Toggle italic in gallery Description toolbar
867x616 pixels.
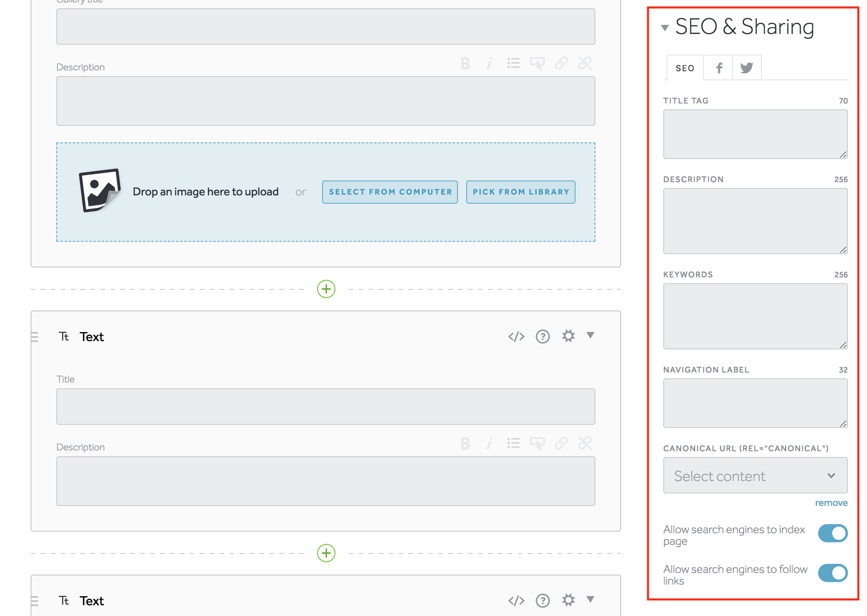coord(489,63)
